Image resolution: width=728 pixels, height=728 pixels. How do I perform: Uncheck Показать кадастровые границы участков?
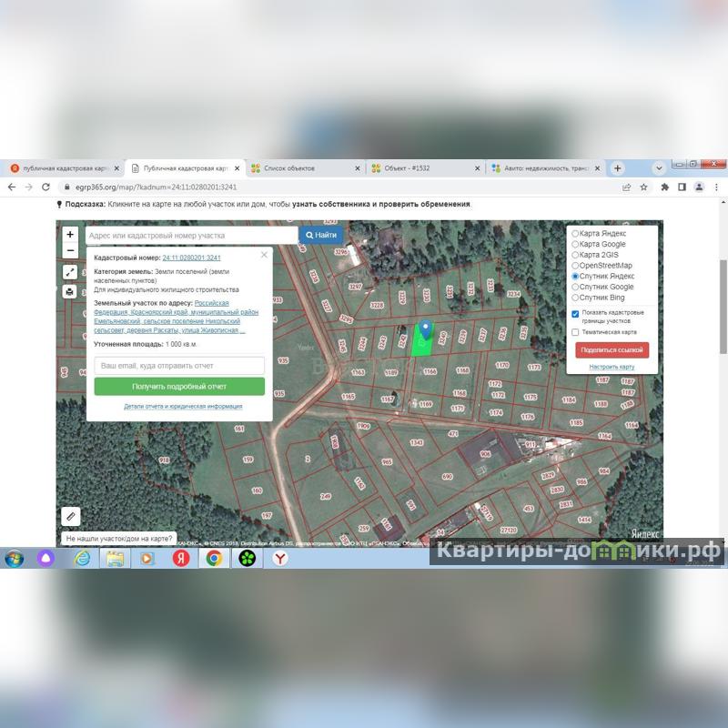click(x=575, y=314)
